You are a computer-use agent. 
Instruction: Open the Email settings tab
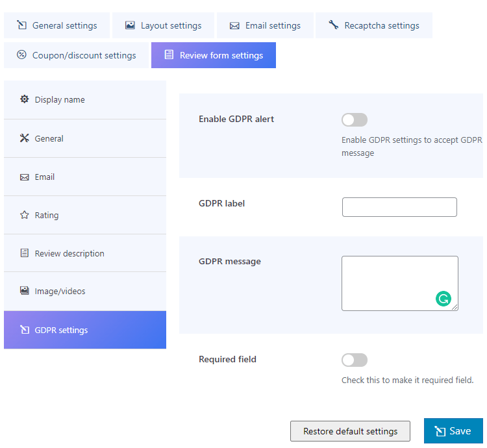click(265, 25)
